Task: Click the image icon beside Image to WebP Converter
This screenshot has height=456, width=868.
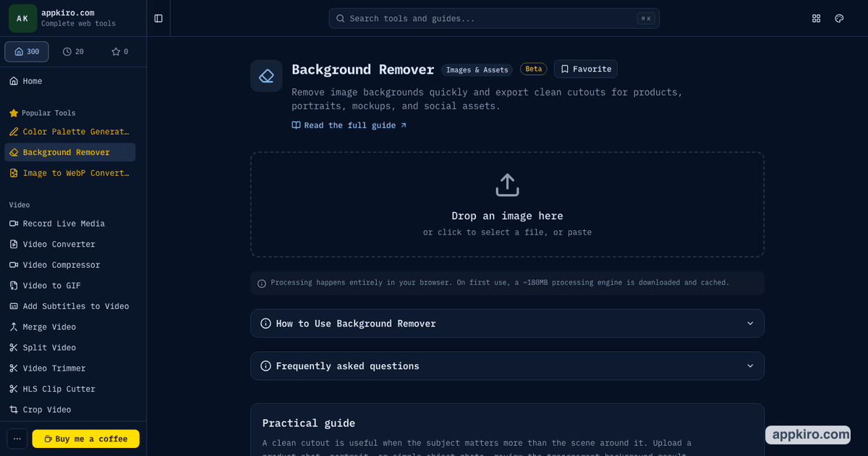Action: tap(14, 173)
